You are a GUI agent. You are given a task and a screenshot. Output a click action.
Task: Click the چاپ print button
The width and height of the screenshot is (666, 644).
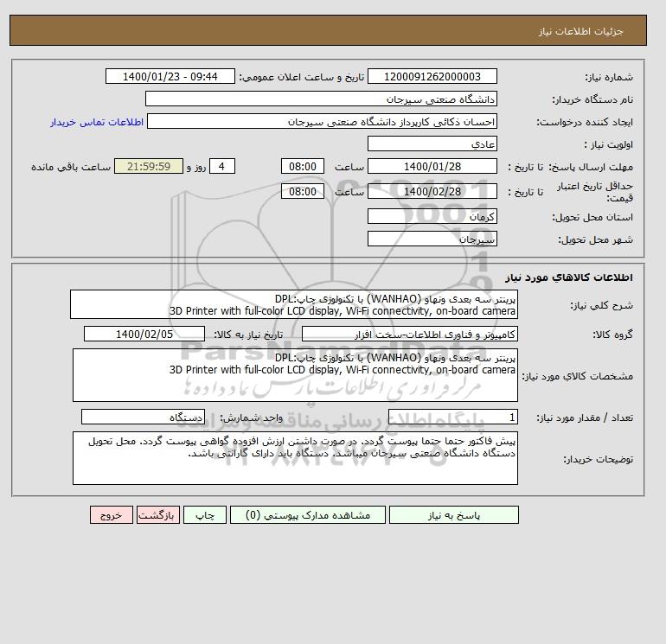pos(205,515)
